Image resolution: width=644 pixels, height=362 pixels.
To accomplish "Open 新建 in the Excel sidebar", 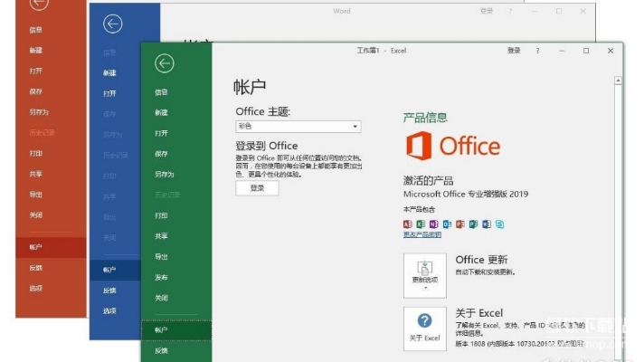I will coord(161,112).
